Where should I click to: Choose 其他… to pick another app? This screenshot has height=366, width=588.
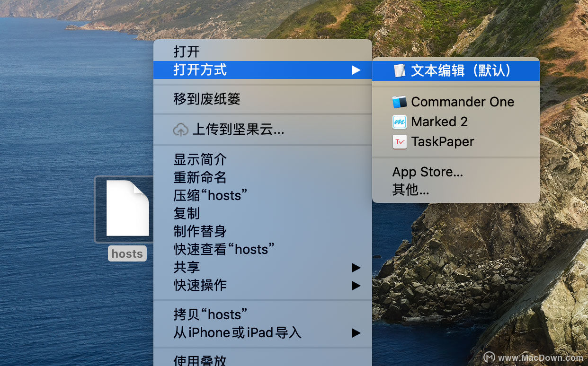click(x=410, y=190)
